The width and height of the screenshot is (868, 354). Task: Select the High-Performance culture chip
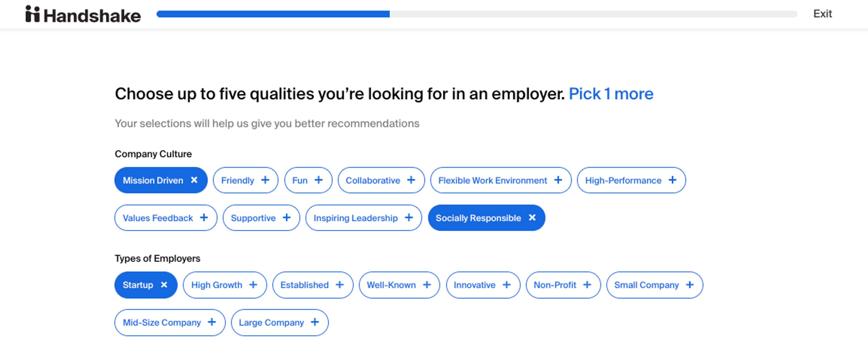pyautogui.click(x=631, y=180)
